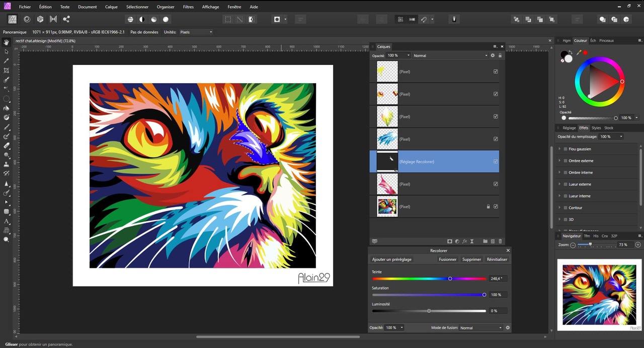Open the Adjustments icon in Calques panel
This screenshot has width=644, height=348.
[x=457, y=241]
